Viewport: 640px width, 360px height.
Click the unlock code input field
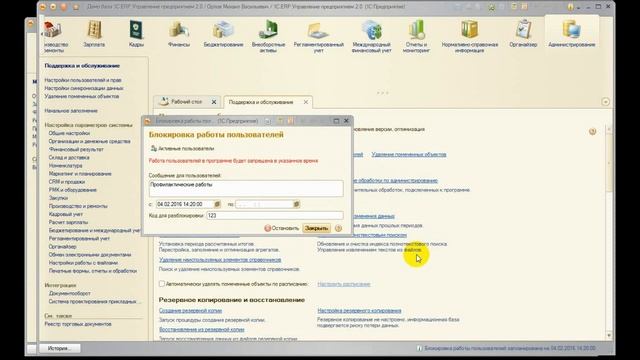pos(275,216)
